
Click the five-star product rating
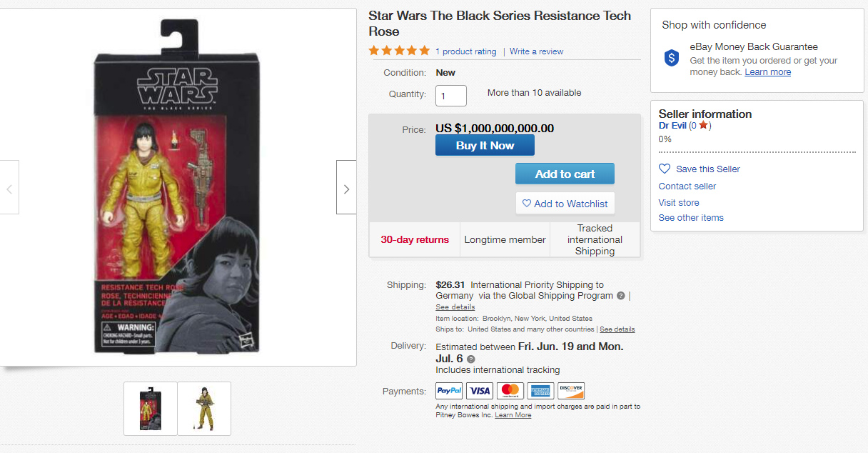click(x=399, y=51)
